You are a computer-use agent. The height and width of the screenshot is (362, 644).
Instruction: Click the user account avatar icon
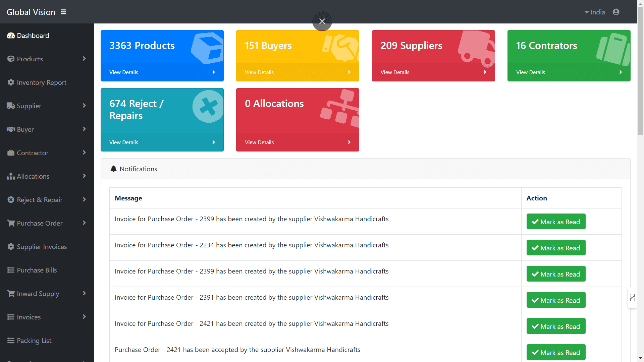(x=616, y=12)
